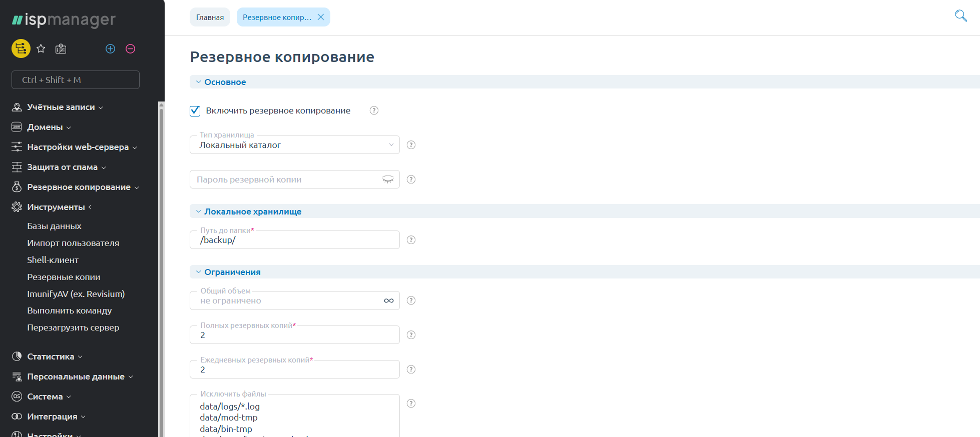Image resolution: width=980 pixels, height=437 pixels.
Task: Show backup password with eye icon
Action: 388,179
